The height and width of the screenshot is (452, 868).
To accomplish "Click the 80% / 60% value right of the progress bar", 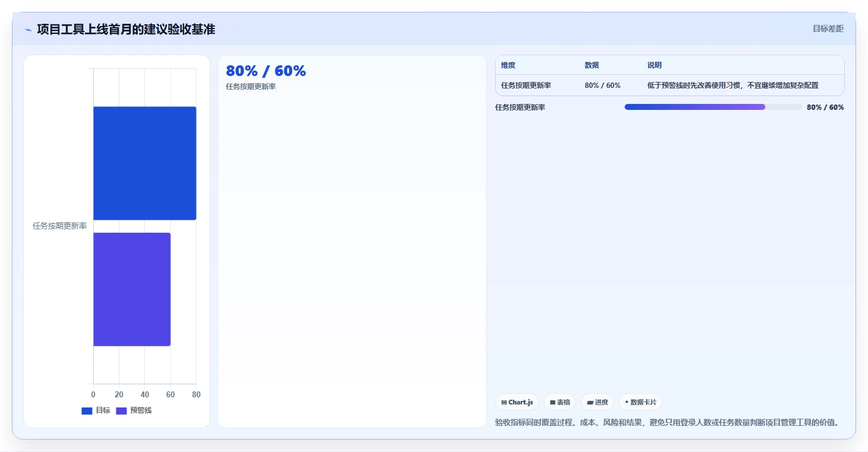I will click(x=825, y=108).
